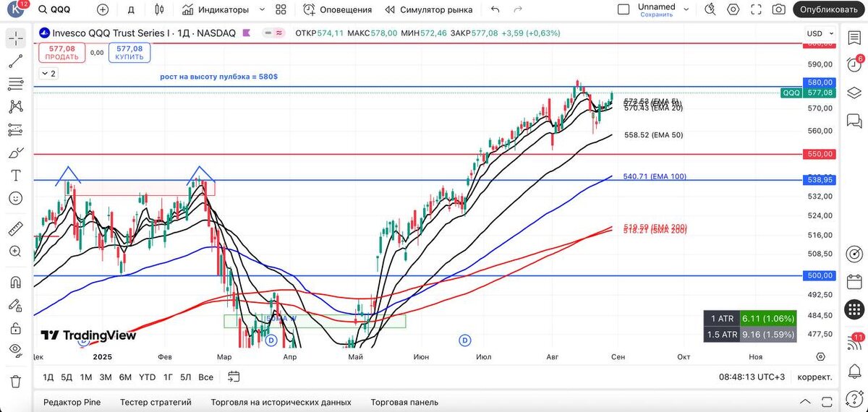Viewport: 868px width, 412px height.
Task: Select the 3М date range
Action: click(106, 377)
